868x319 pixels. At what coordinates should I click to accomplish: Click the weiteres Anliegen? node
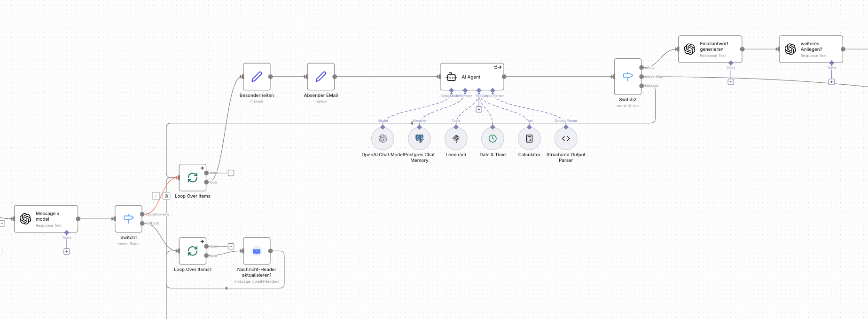point(811,49)
